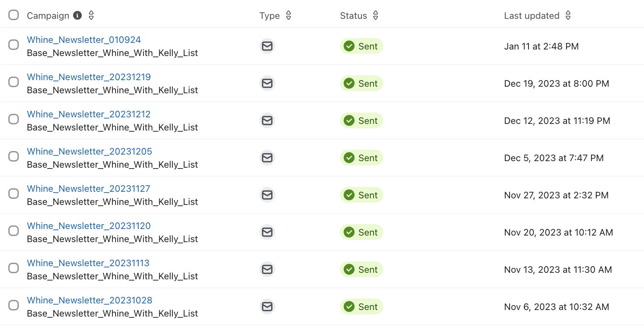Select the Whine_Newsletter_20231113 row checkbox
The image size is (644, 331).
coord(14,268)
